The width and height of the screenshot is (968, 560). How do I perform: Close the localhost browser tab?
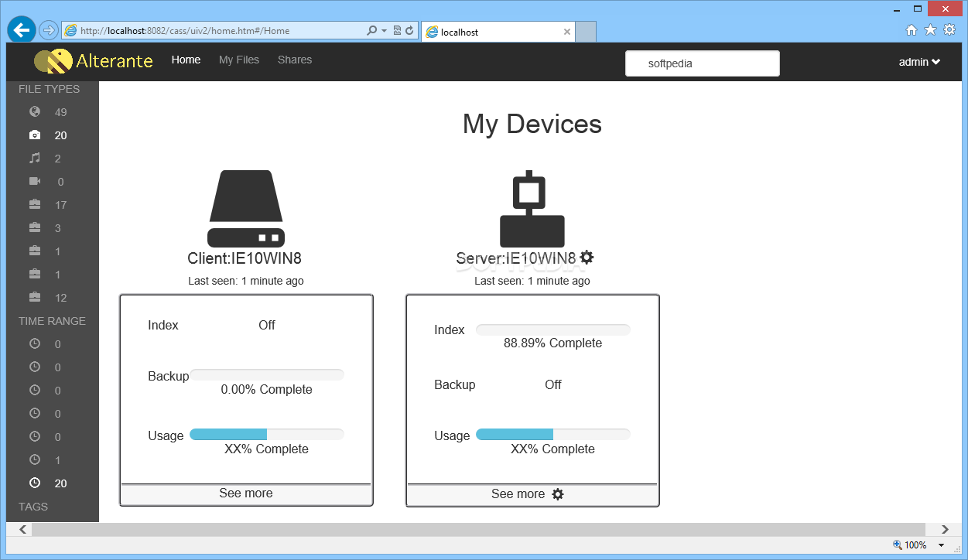click(x=567, y=32)
